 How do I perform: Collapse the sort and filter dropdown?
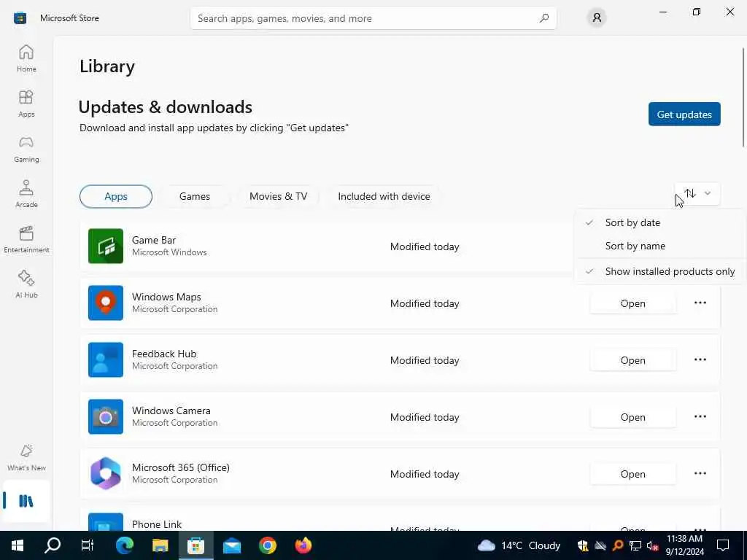pyautogui.click(x=697, y=193)
